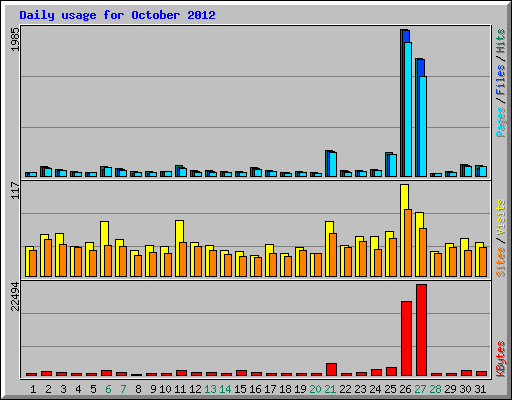512x400 pixels.
Task: Click the 22494 KBytes axis label
Action: (15, 296)
